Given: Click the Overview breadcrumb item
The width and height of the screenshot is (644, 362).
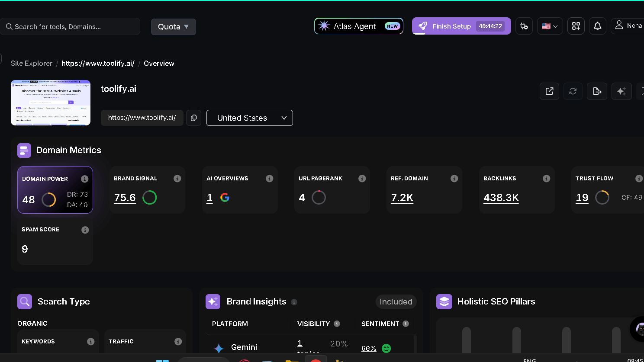Looking at the screenshot, I should pos(159,63).
